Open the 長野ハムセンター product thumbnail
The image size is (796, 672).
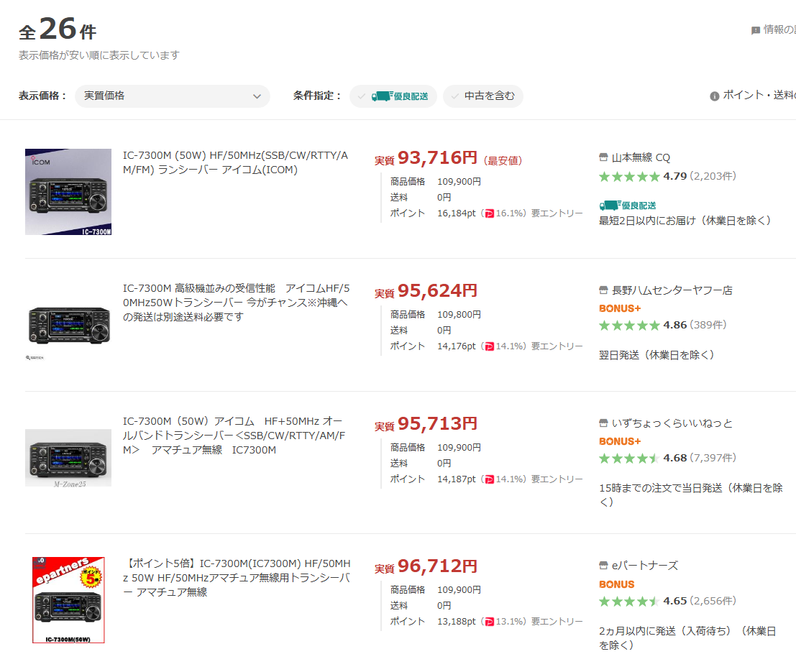pyautogui.click(x=68, y=325)
